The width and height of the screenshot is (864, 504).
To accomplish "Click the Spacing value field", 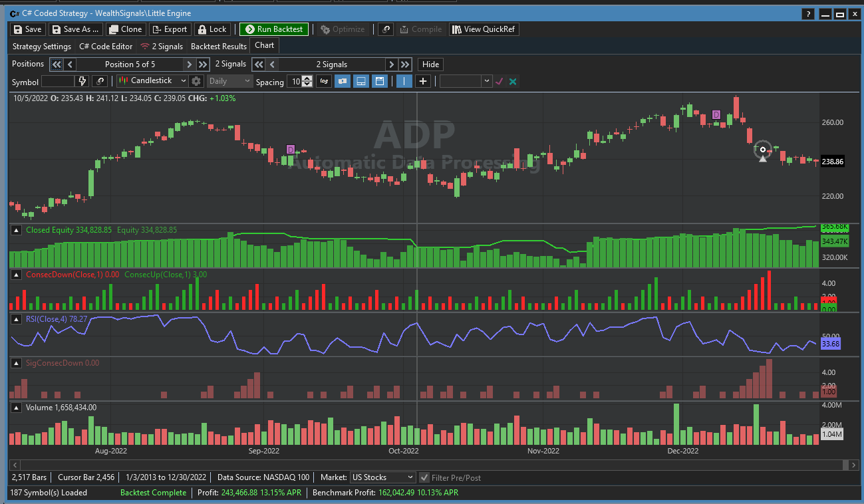I will pyautogui.click(x=295, y=81).
